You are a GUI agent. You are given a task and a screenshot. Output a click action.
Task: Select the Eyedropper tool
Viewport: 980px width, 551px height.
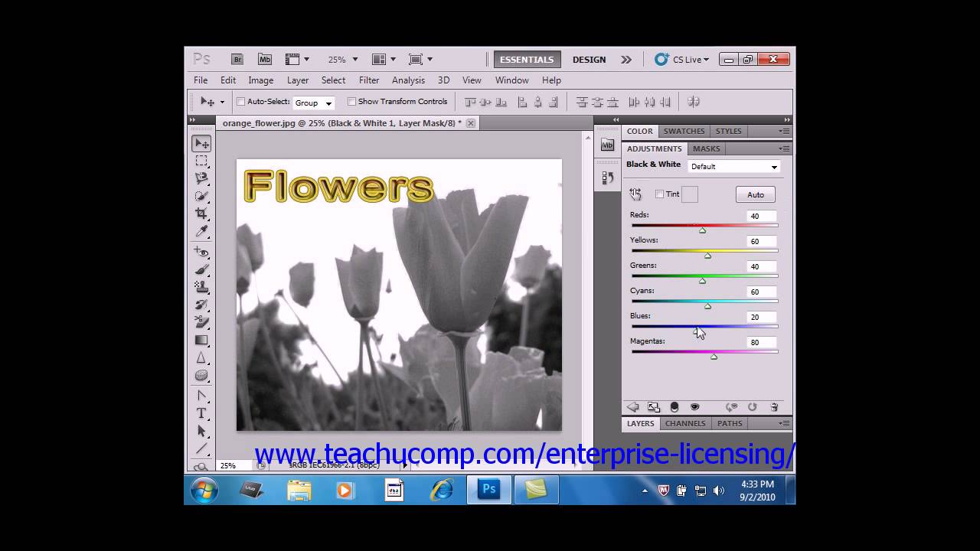click(201, 231)
